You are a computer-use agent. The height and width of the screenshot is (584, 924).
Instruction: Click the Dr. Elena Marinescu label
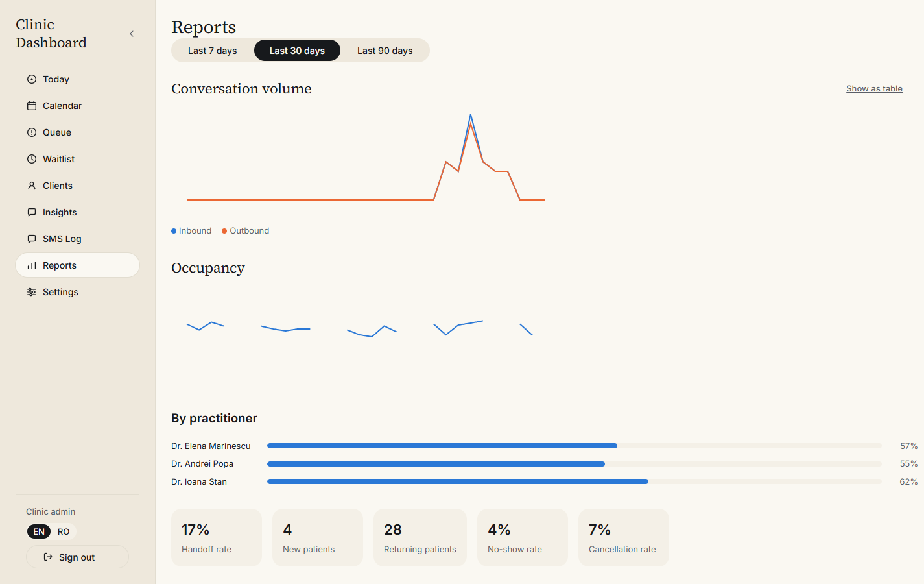(211, 446)
